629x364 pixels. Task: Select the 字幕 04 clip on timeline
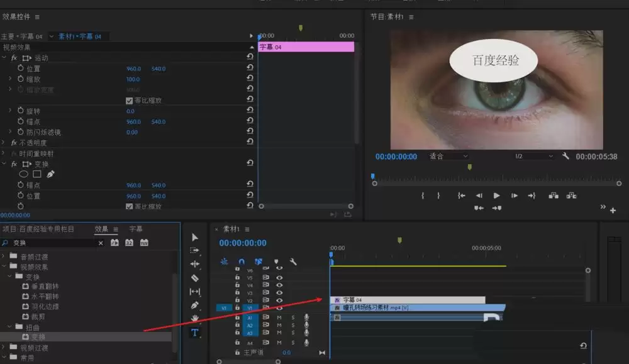pos(408,300)
